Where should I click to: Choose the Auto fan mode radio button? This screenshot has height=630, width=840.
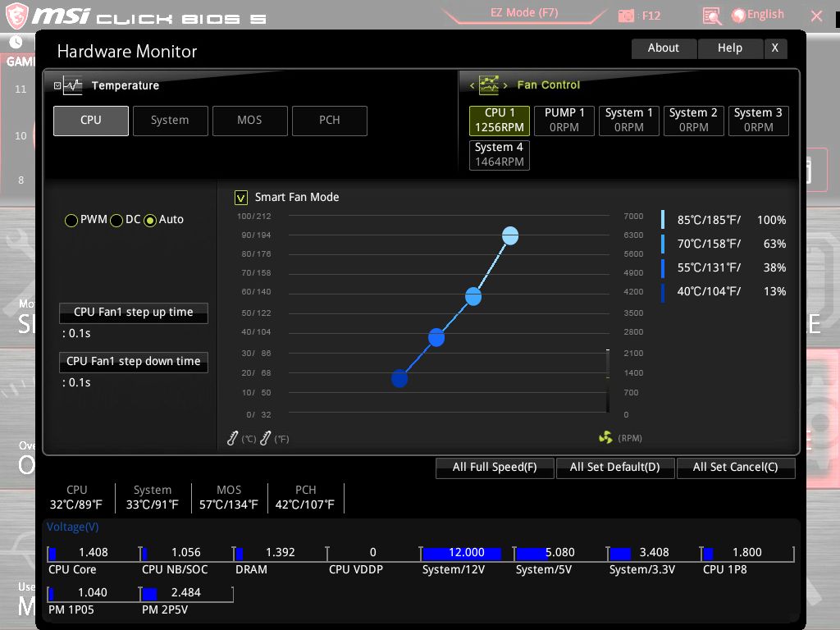[x=150, y=220]
